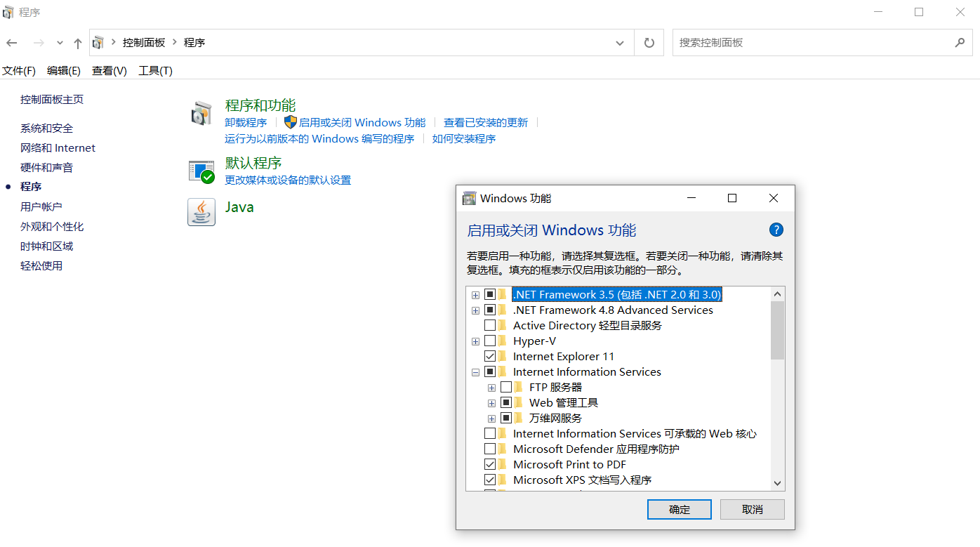Uncheck Microsoft Print to PDF
Image resolution: width=980 pixels, height=547 pixels.
(x=490, y=465)
